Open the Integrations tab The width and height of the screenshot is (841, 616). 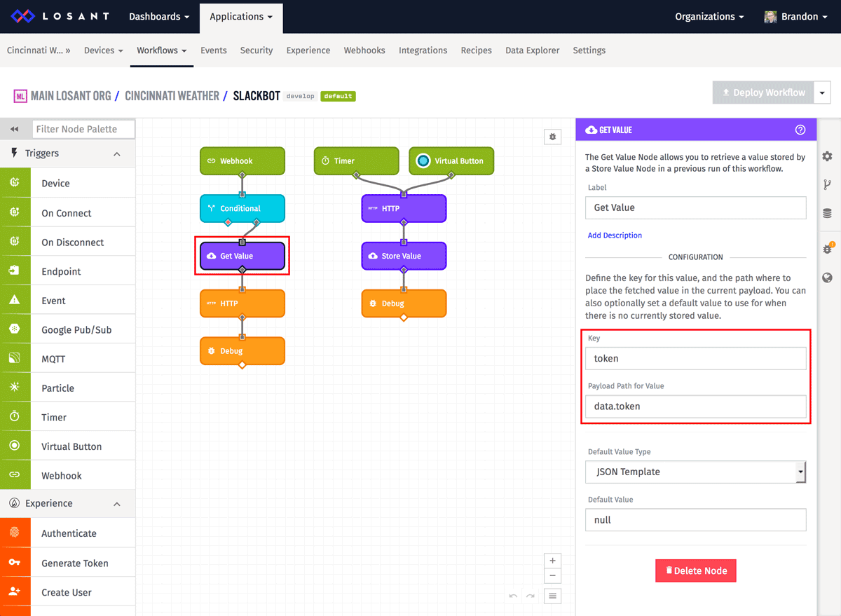pos(423,50)
